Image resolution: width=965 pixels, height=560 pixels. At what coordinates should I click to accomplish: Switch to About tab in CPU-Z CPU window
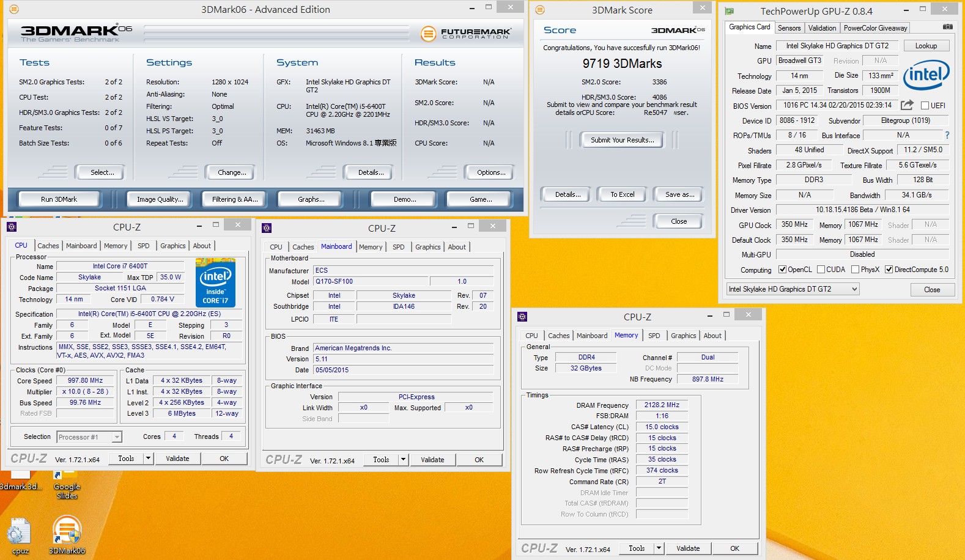[202, 246]
